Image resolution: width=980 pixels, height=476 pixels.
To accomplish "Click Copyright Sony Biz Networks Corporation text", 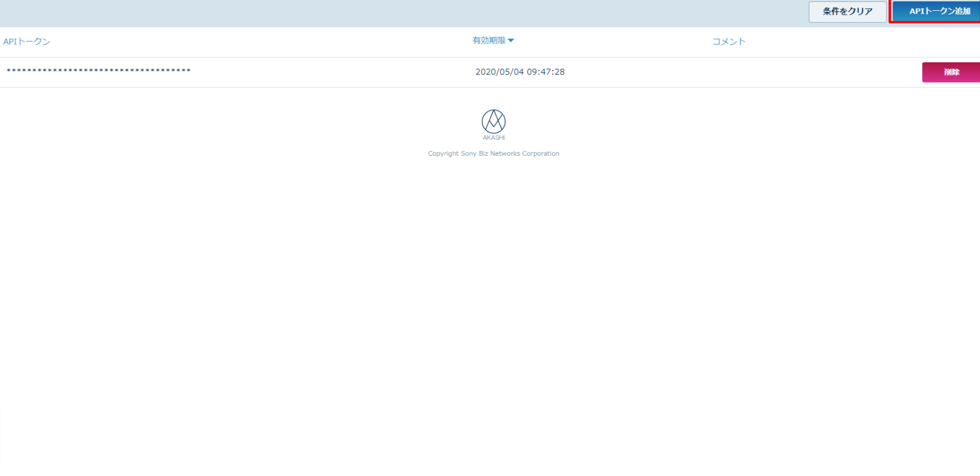I will pyautogui.click(x=494, y=154).
